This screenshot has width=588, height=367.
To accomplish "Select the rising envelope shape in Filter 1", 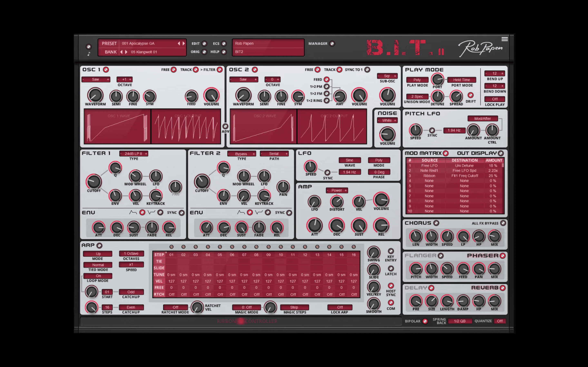I will click(x=142, y=213).
